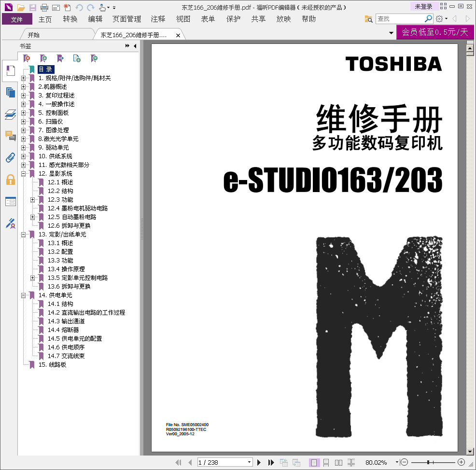Expand bookmark 1. 规格/附件/选购件/耗材关
Screen dimensions: 476x470
tap(23, 78)
